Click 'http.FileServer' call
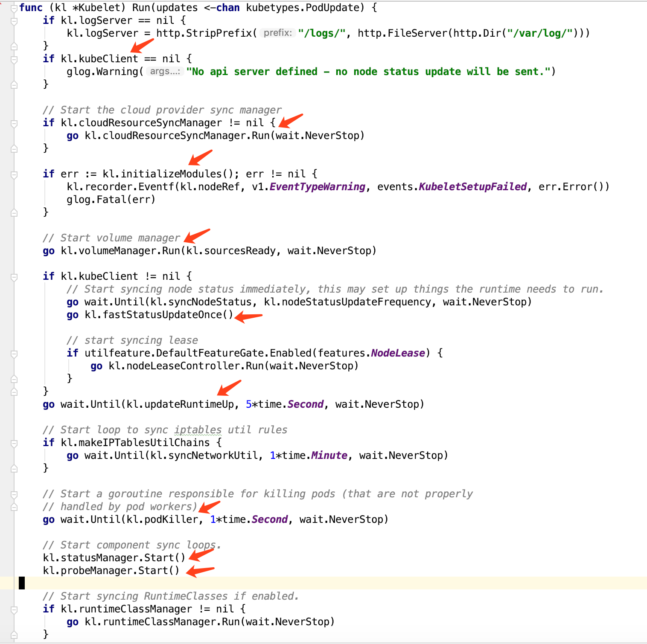Image resolution: width=647 pixels, height=644 pixels. pyautogui.click(x=402, y=33)
